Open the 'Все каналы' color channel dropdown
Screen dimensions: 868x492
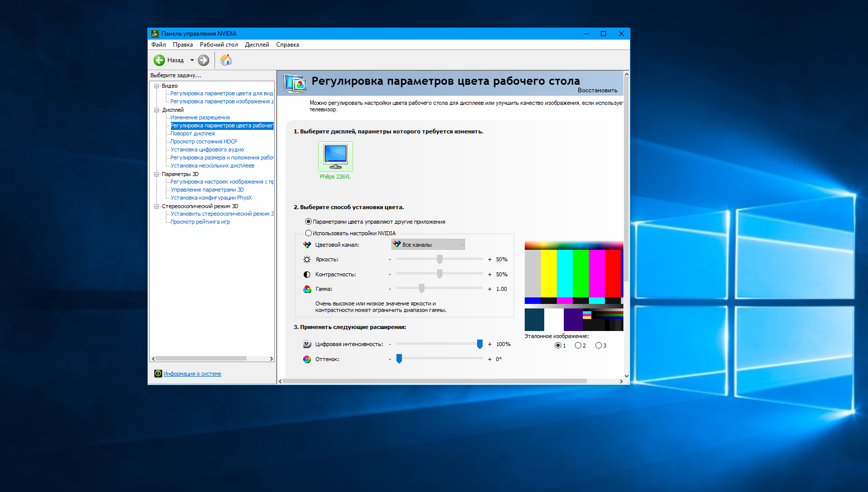pos(428,245)
